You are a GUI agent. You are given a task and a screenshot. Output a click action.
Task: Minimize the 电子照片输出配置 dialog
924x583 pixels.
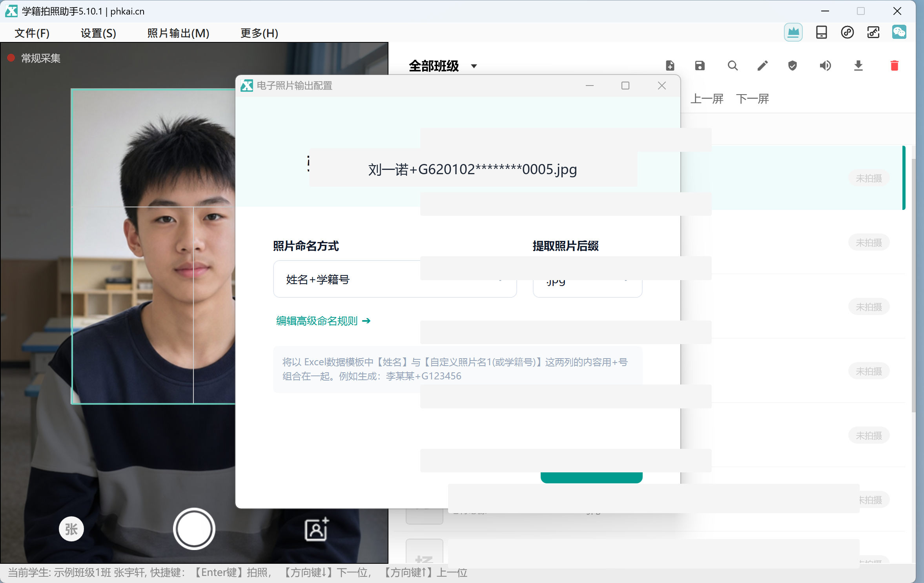pos(589,86)
